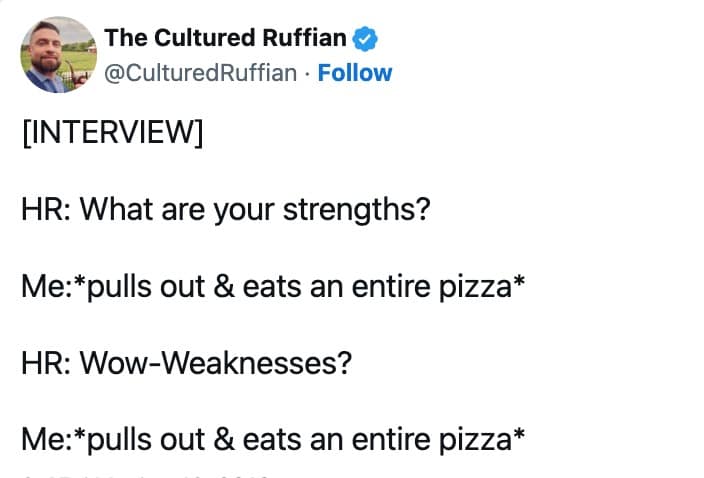Click the ampersand in the first Me line

tap(223, 288)
